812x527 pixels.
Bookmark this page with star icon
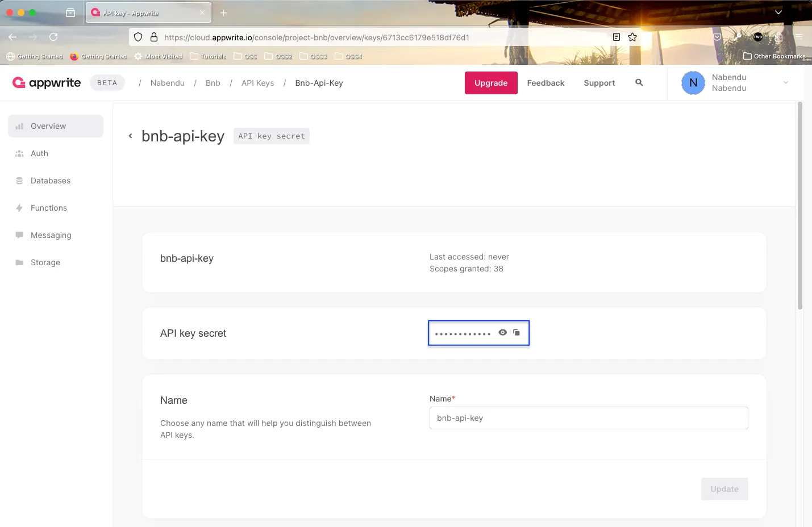pyautogui.click(x=632, y=37)
